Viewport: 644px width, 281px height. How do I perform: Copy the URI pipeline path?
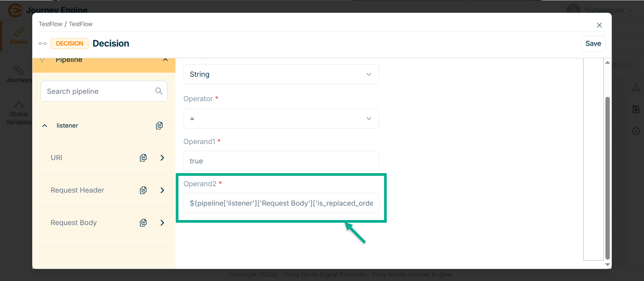(x=143, y=158)
